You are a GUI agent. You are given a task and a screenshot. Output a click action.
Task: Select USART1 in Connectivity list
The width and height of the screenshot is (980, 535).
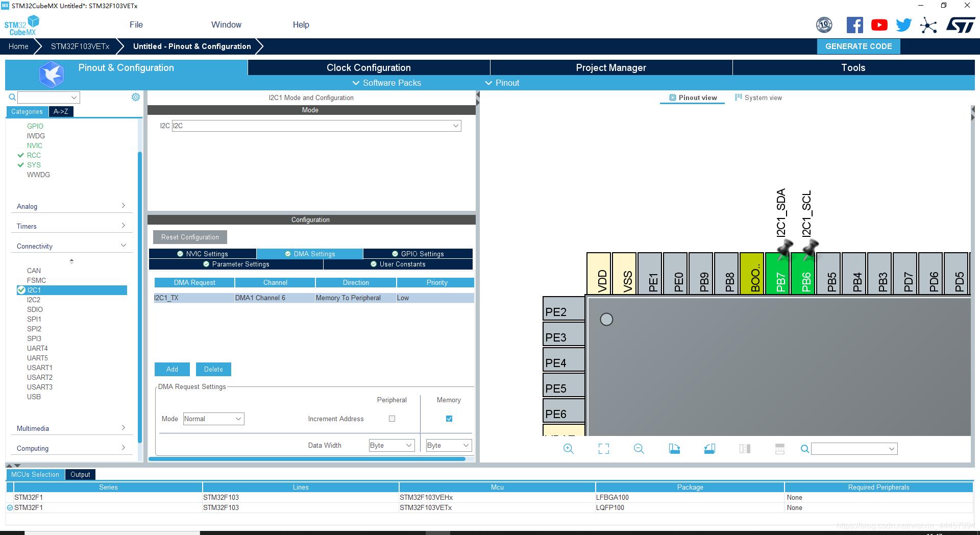(x=40, y=368)
